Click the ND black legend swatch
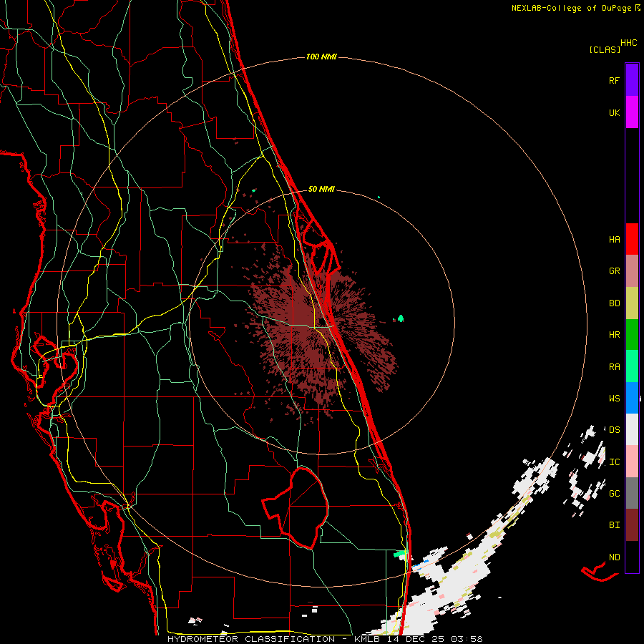This screenshot has width=644, height=644. coord(632,557)
